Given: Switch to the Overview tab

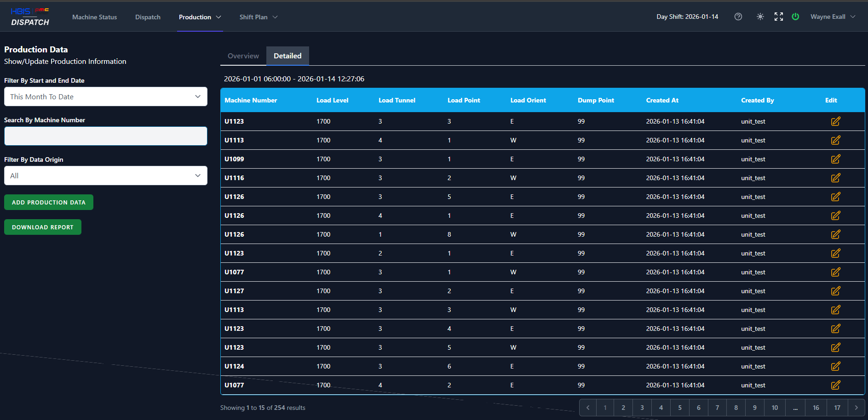Looking at the screenshot, I should (243, 56).
